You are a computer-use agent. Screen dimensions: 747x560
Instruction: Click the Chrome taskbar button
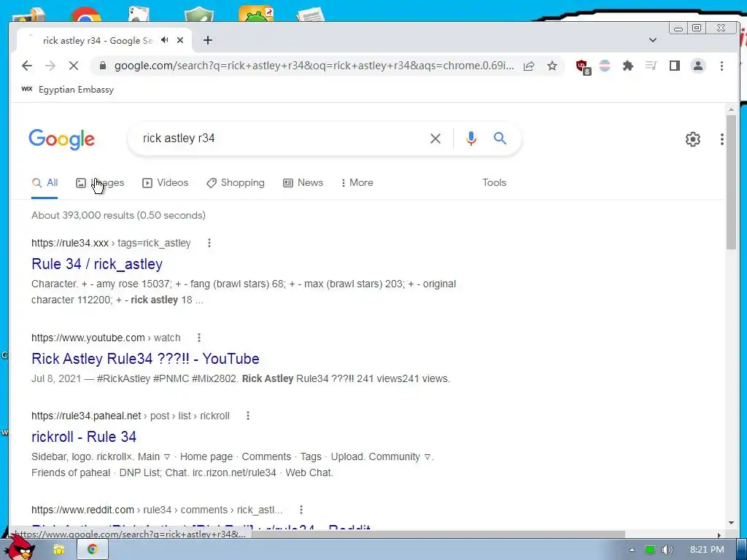[x=93, y=550]
